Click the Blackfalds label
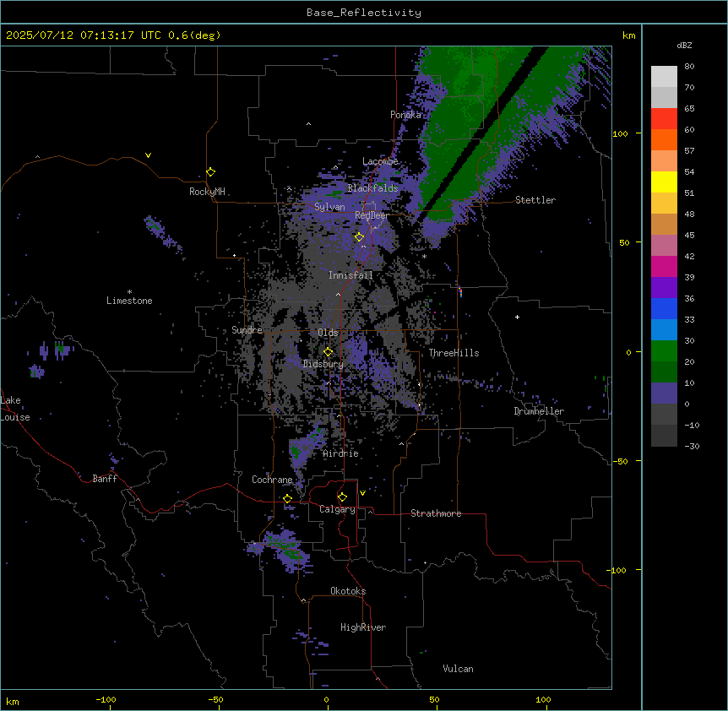This screenshot has height=711, width=728. tap(372, 188)
